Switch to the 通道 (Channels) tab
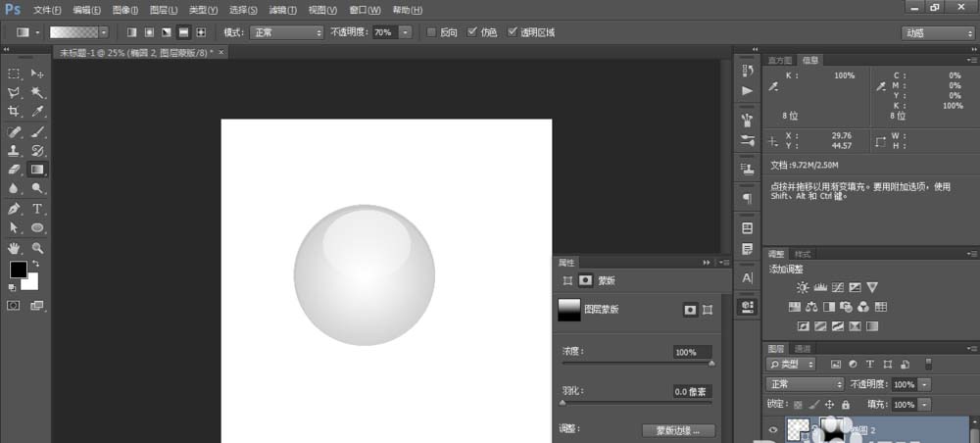Screen dimensions: 980x443 click(803, 348)
